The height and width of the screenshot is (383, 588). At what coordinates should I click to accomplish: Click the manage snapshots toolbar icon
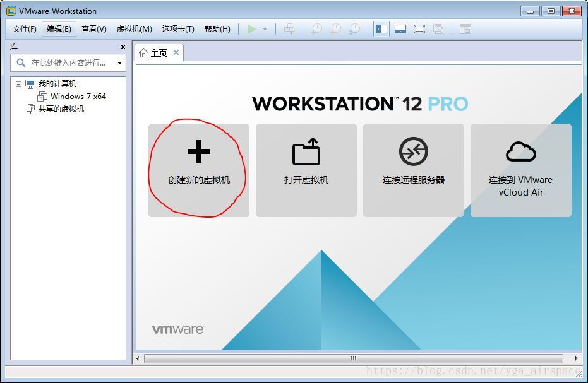coord(354,29)
